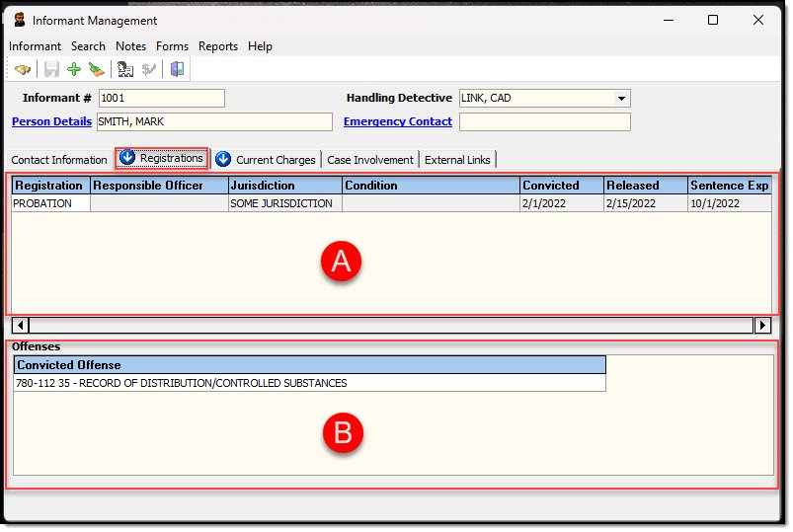Click the exit door toolbar icon
This screenshot has height=532, width=793.
[177, 69]
